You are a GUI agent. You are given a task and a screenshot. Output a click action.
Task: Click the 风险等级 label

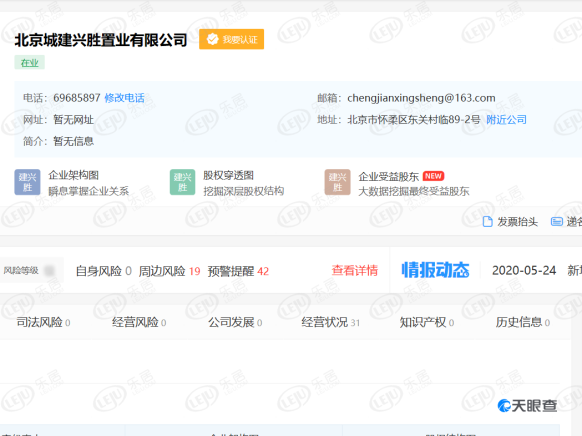(21, 270)
